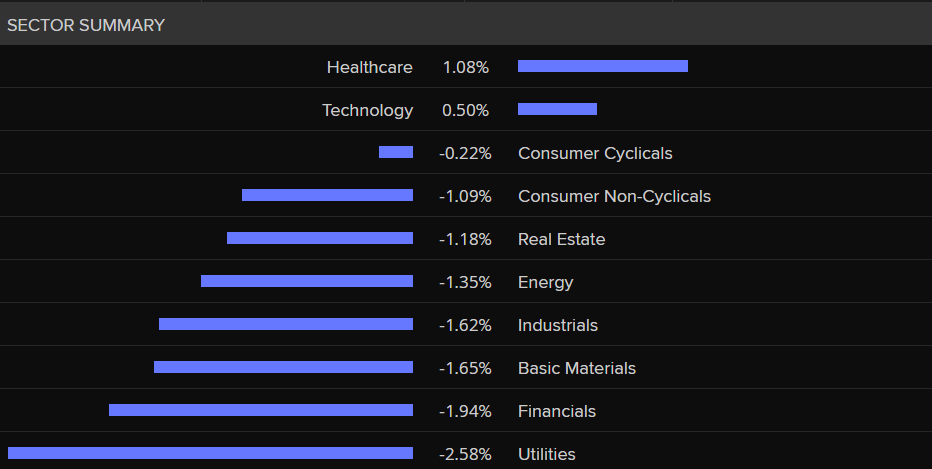The height and width of the screenshot is (469, 932).
Task: Select the Utilities sector label
Action: pos(546,454)
